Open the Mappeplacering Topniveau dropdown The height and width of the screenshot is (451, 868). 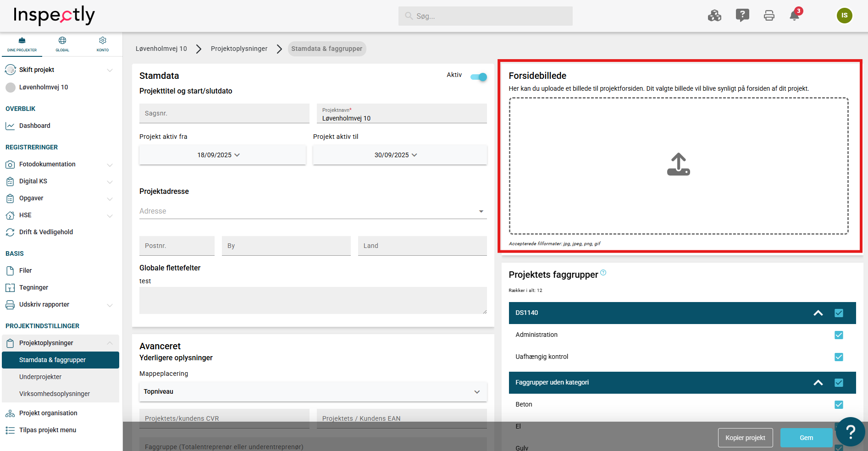coord(313,392)
